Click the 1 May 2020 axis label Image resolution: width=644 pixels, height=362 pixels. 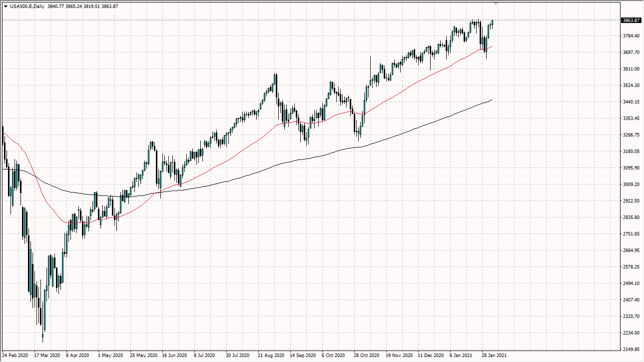pos(110,355)
